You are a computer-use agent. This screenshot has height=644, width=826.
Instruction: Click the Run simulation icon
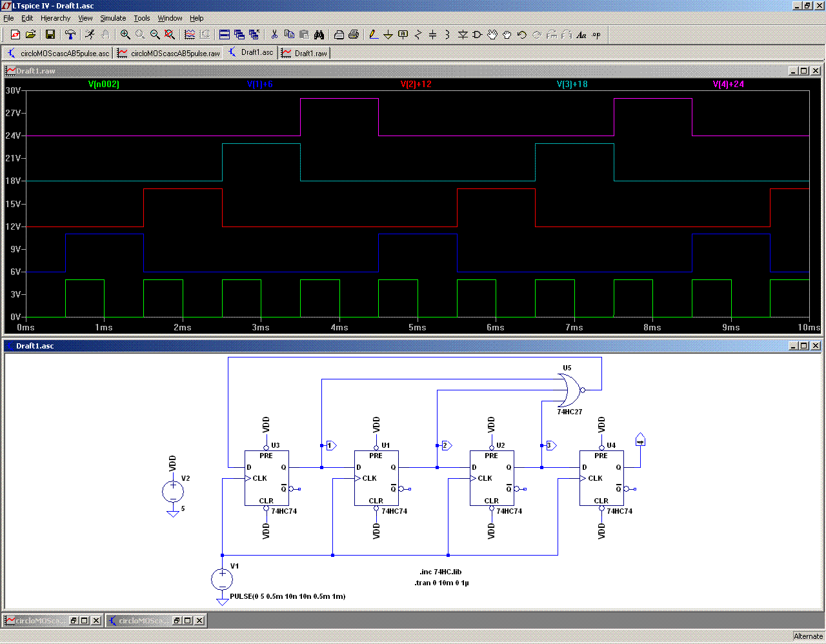click(x=90, y=35)
